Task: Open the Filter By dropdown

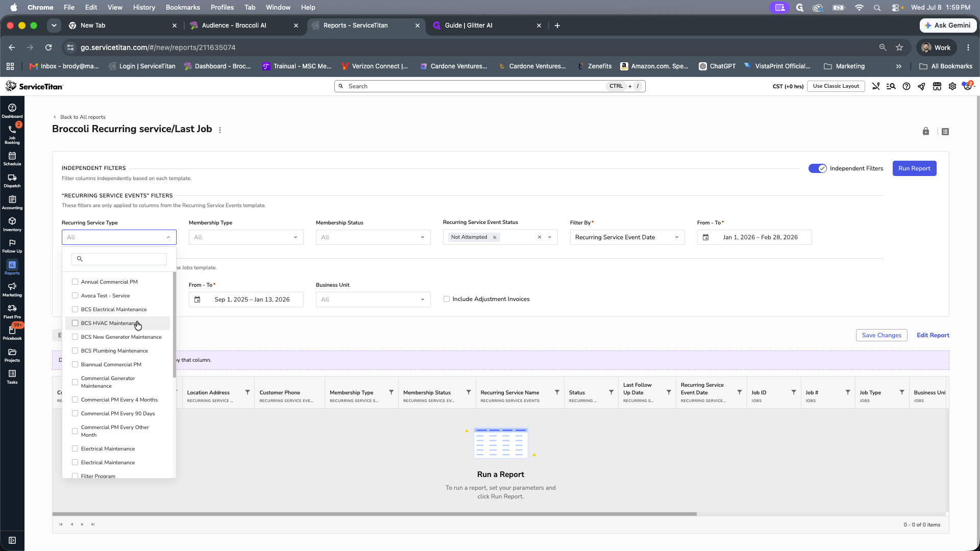Action: [x=627, y=237]
